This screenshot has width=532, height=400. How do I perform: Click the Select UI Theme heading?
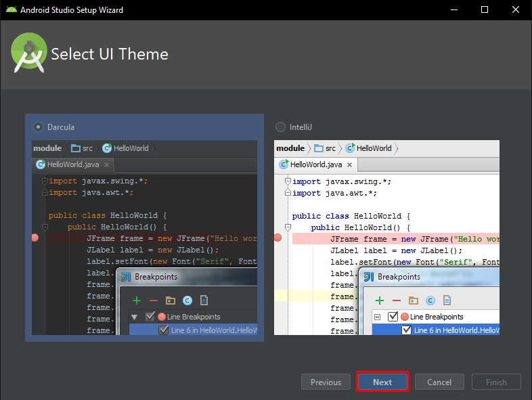pyautogui.click(x=110, y=54)
